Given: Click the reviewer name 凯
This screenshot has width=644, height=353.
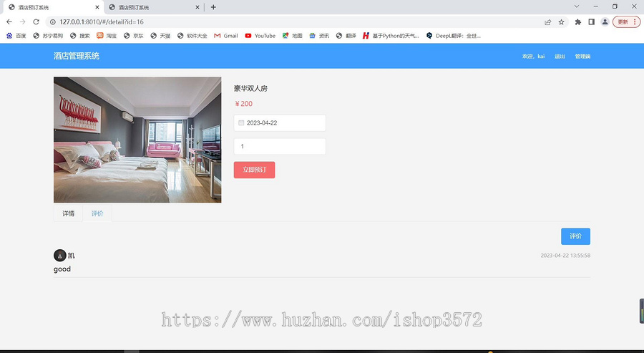Looking at the screenshot, I should pos(72,256).
